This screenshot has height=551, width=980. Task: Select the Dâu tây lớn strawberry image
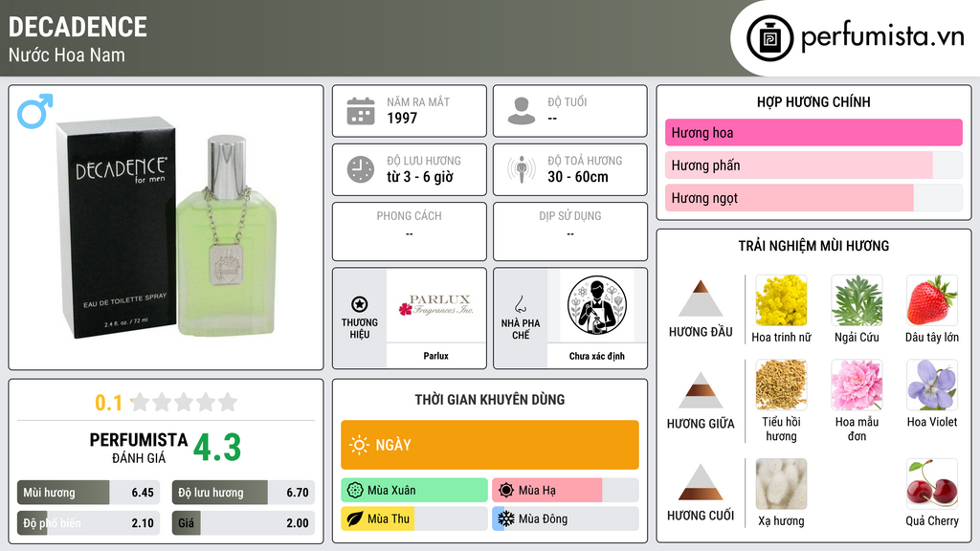point(932,300)
